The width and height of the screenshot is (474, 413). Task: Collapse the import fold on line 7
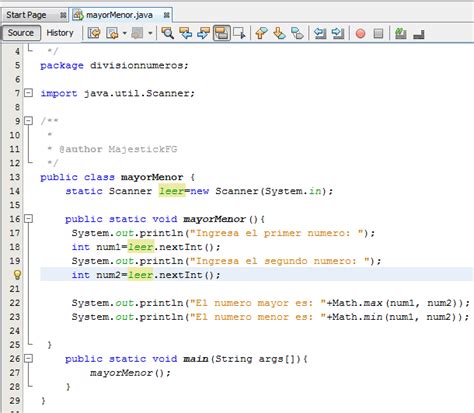pyautogui.click(x=29, y=93)
